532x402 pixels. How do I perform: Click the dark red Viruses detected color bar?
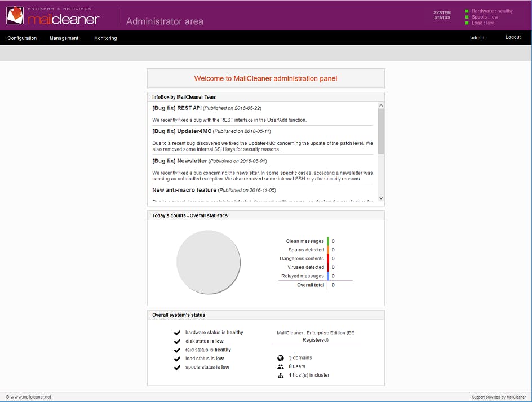coord(328,268)
